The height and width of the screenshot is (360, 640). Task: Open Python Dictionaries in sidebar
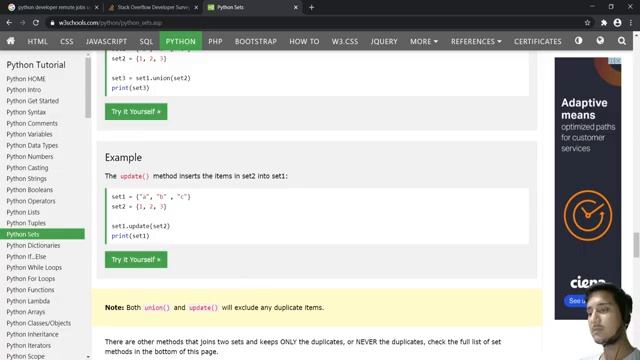(33, 245)
